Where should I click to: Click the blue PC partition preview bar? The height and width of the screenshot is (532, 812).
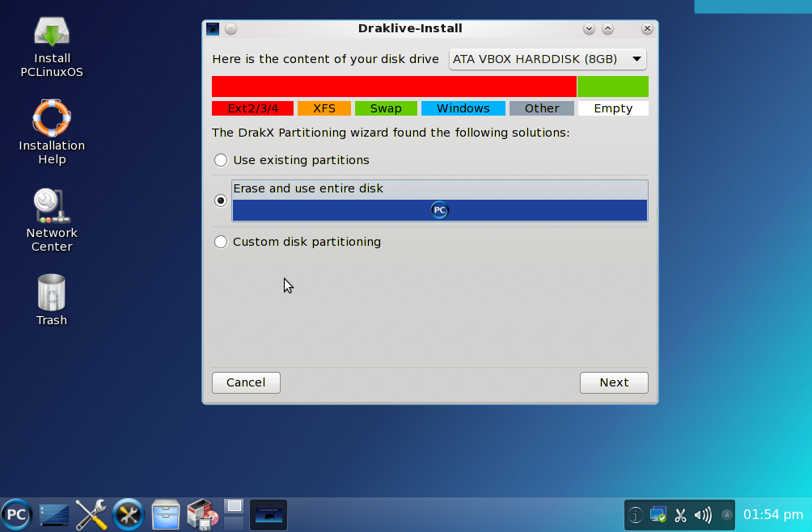[440, 210]
